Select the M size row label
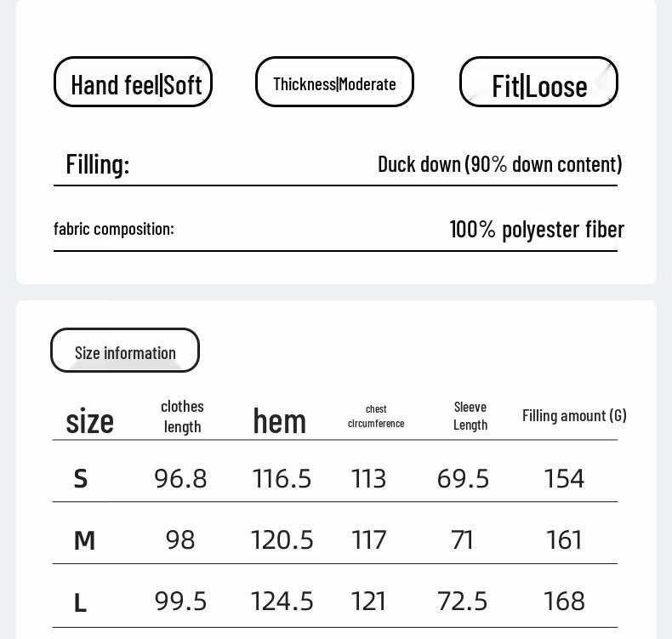Screen dimensions: 672x639 pos(84,540)
